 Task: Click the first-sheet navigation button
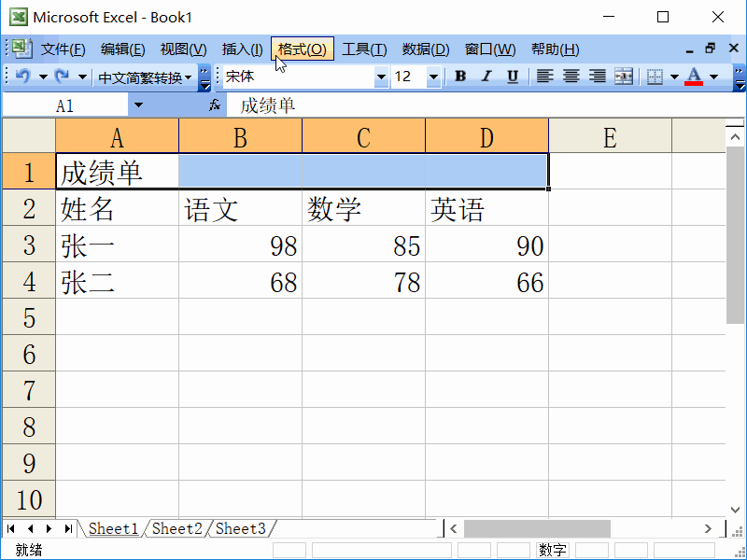11,528
